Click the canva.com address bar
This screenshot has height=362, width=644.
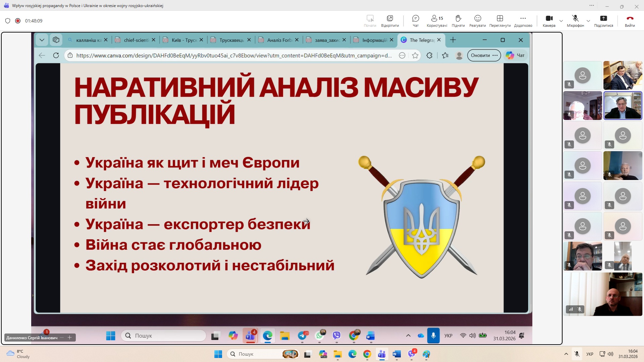(234, 55)
